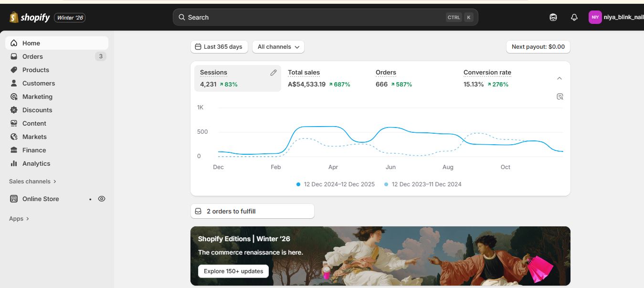Open Finance in the sidebar
The width and height of the screenshot is (644, 288).
click(57, 150)
